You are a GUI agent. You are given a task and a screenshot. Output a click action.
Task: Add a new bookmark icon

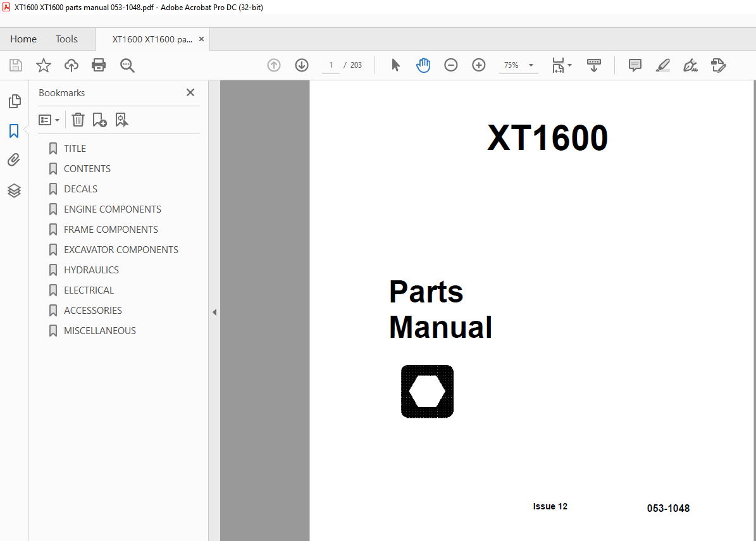pos(100,120)
